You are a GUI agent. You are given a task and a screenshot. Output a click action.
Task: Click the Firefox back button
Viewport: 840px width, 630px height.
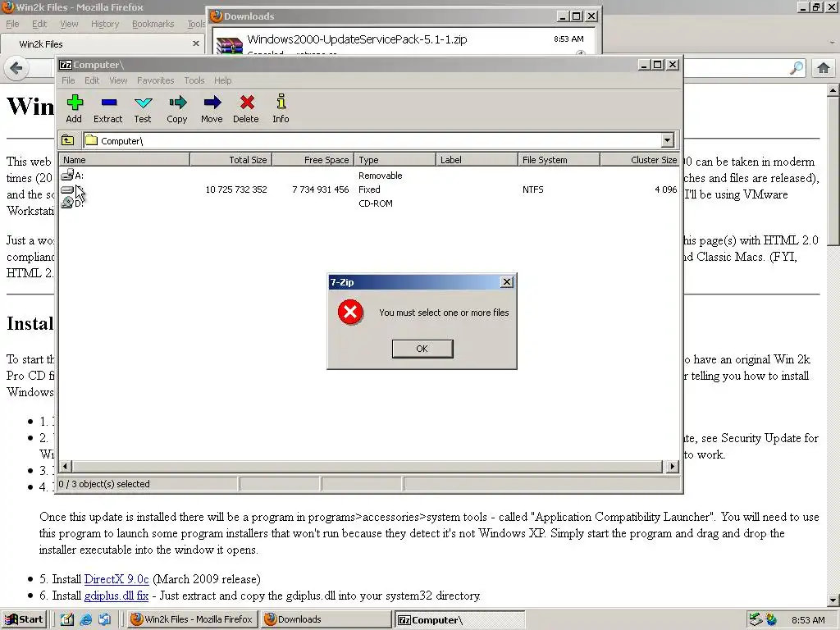(x=16, y=68)
